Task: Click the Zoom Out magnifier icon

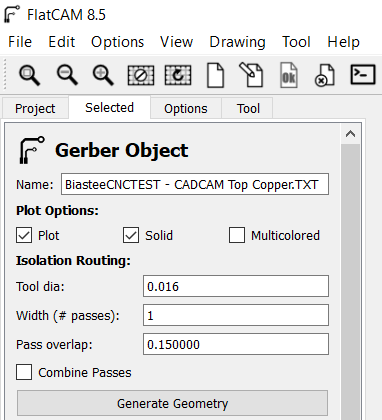Action: point(67,75)
